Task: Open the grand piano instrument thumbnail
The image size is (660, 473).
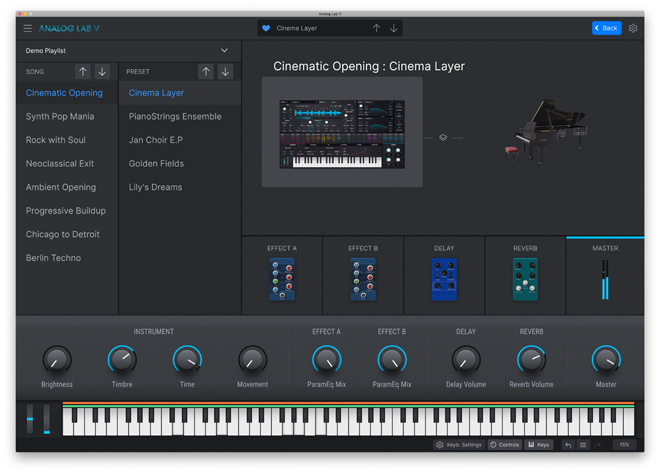Action: [546, 132]
